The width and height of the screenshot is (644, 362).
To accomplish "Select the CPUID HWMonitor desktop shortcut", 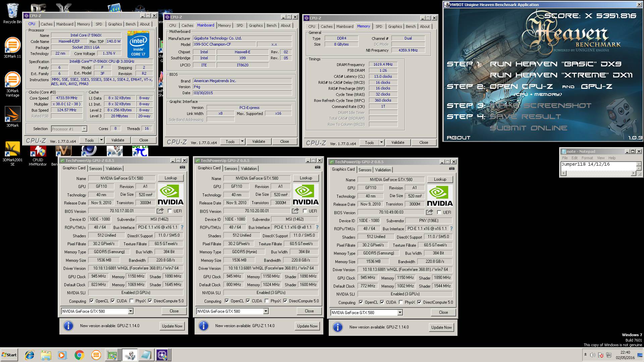I will 38,156.
